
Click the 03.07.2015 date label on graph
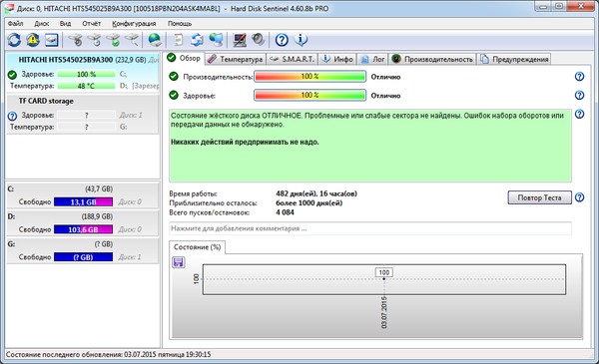(x=384, y=312)
